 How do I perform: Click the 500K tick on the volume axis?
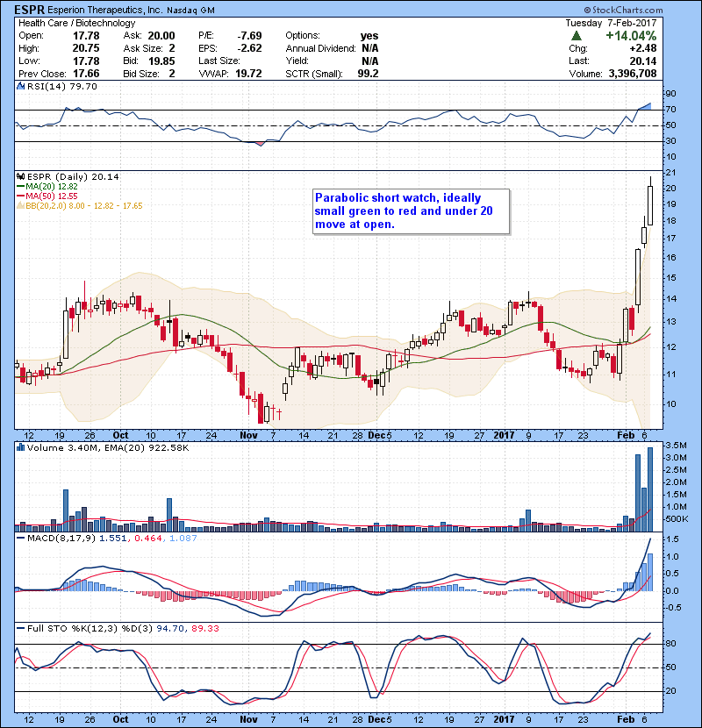(x=677, y=519)
